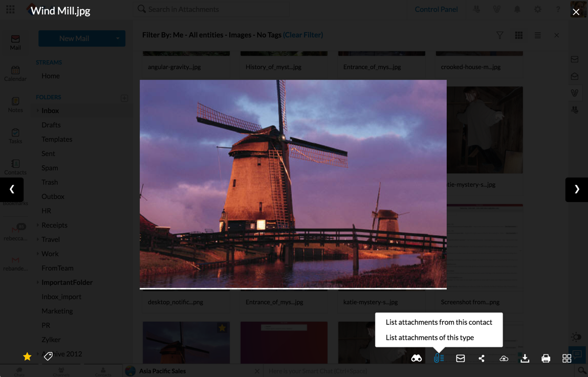Viewport: 588px width, 377px height.
Task: Star the Wind Mill attachment
Action: coord(27,356)
